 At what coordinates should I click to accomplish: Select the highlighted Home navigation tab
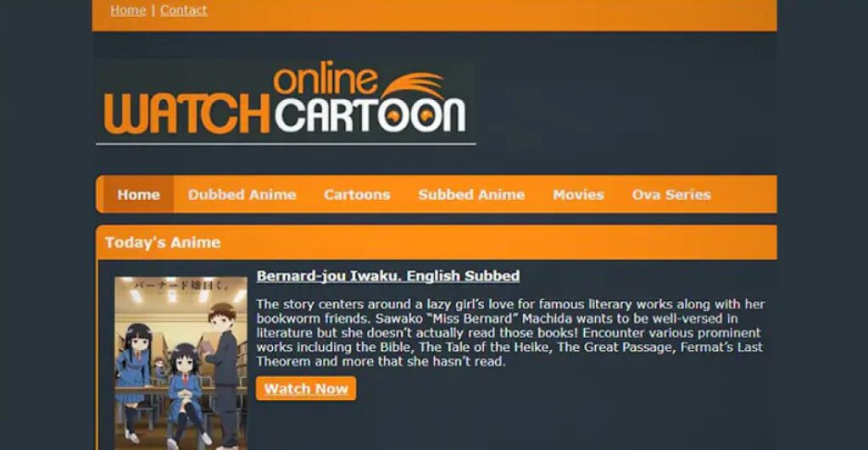click(138, 194)
